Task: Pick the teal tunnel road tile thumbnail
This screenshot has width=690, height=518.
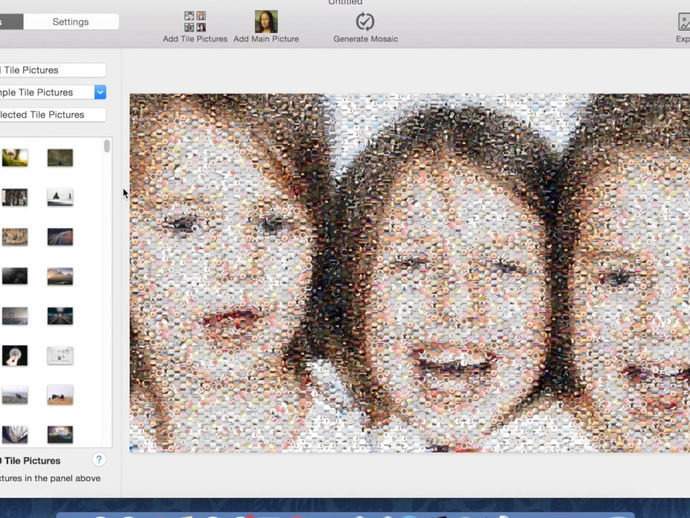Action: pos(60,316)
